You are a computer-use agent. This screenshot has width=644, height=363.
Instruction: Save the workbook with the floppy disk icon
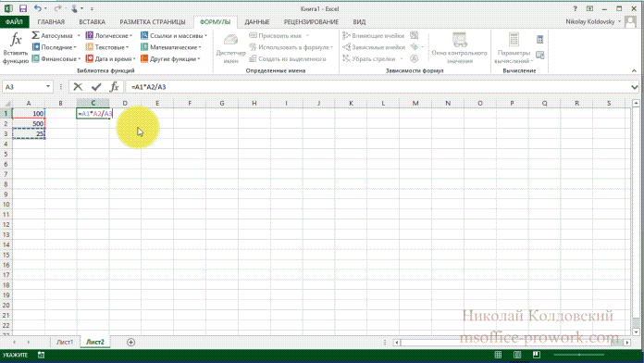[22, 8]
